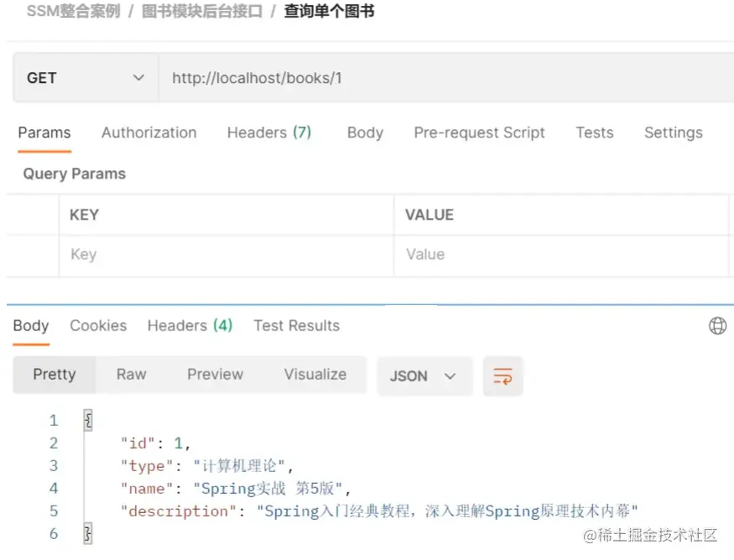This screenshot has height=560, width=734.
Task: View the response Headers (4) tab
Action: click(x=190, y=325)
